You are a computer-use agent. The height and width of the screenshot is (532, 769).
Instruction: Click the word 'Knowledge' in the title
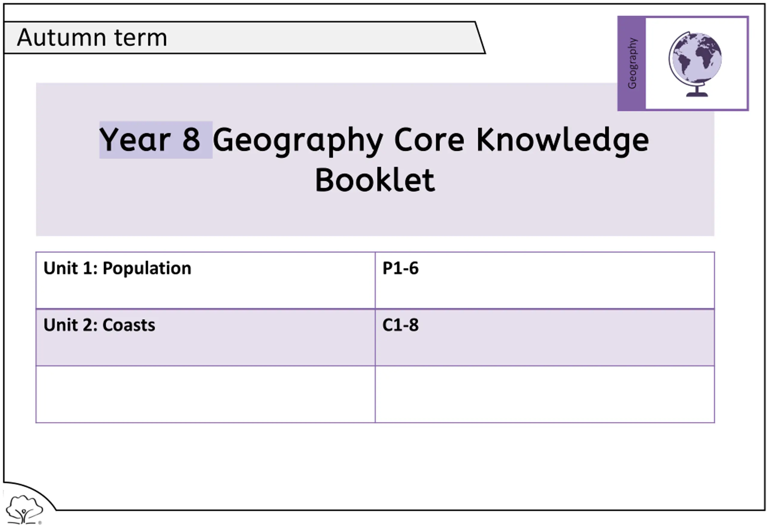[x=563, y=139]
